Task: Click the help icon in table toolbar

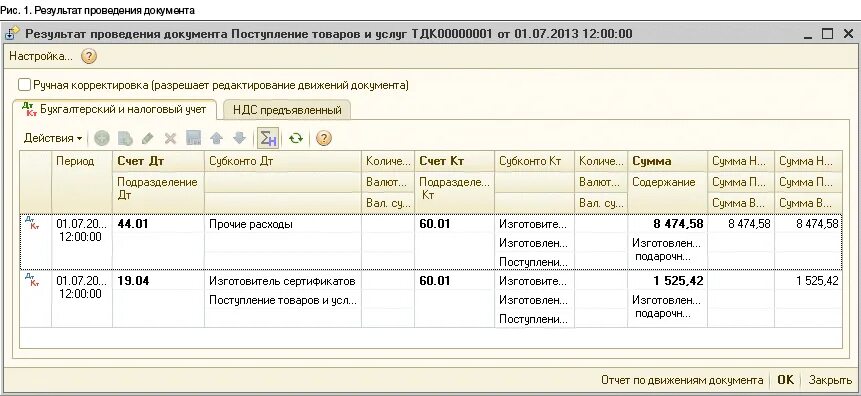Action: (324, 138)
